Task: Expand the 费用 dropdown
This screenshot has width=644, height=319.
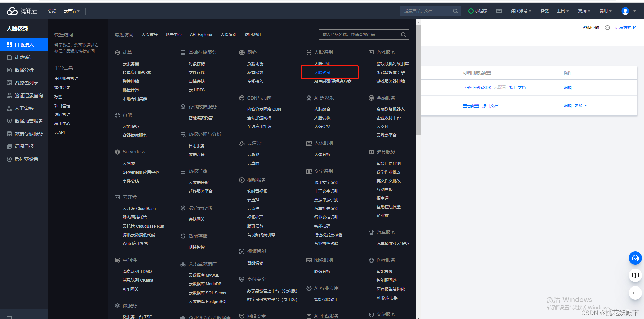Action: click(x=605, y=11)
